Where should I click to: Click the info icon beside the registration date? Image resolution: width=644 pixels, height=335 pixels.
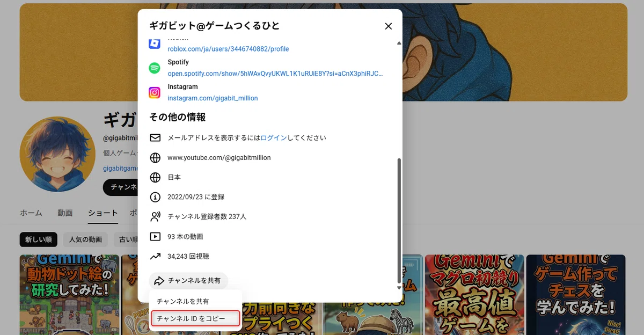tap(155, 197)
